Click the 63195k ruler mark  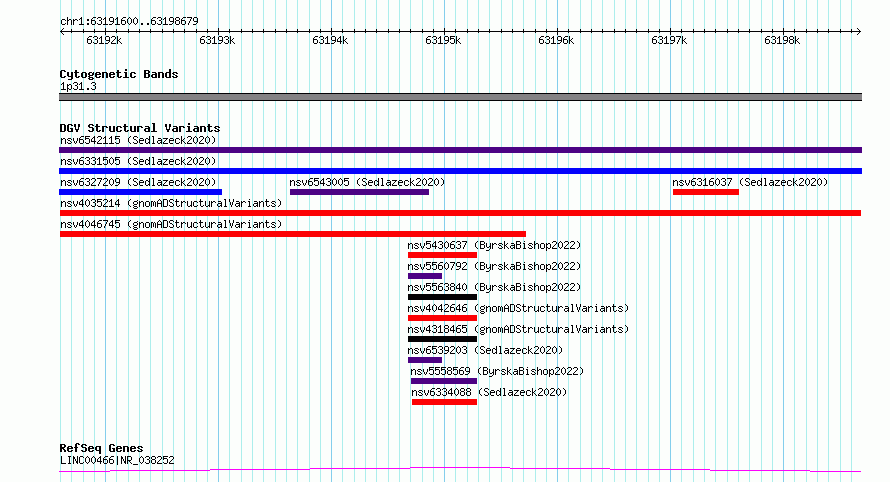coord(443,40)
